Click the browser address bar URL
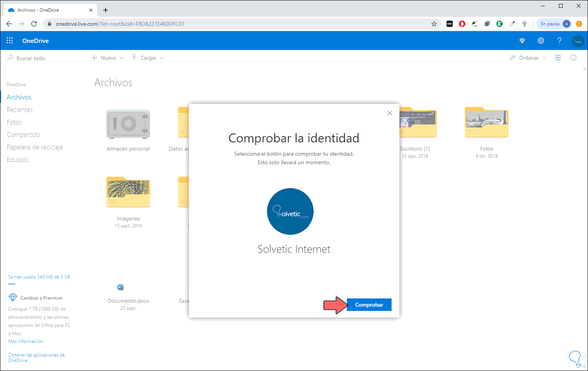Viewport: 588px width, 371px height. point(120,24)
